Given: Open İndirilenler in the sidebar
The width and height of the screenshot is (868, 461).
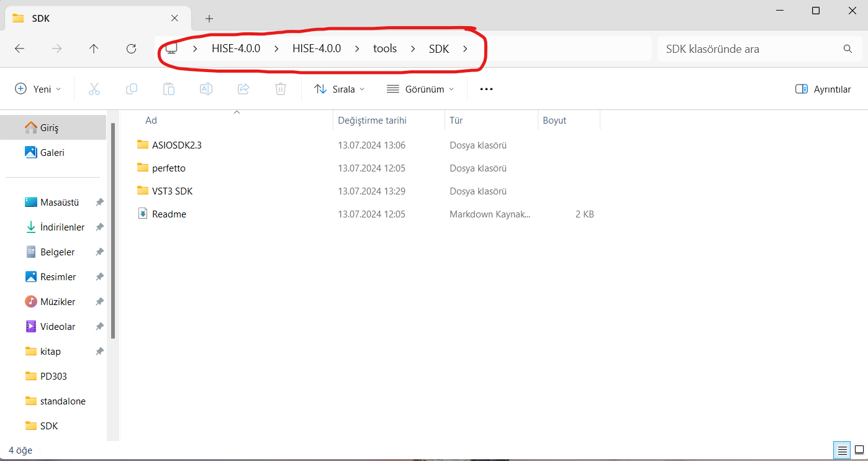Looking at the screenshot, I should pyautogui.click(x=53, y=227).
